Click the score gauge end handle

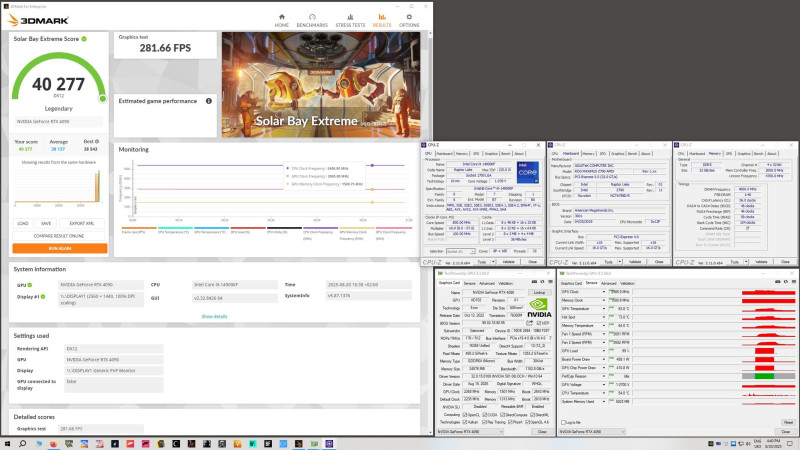(x=103, y=99)
